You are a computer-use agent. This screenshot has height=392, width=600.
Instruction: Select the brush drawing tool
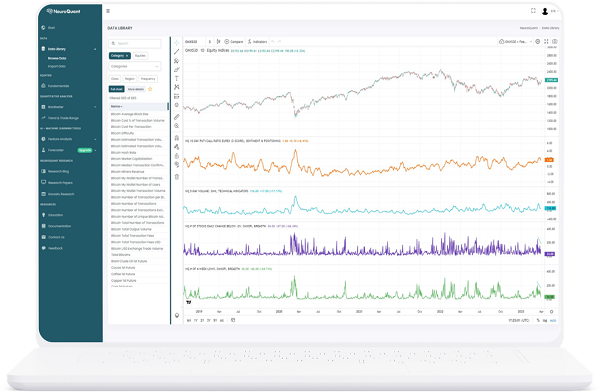pyautogui.click(x=177, y=70)
